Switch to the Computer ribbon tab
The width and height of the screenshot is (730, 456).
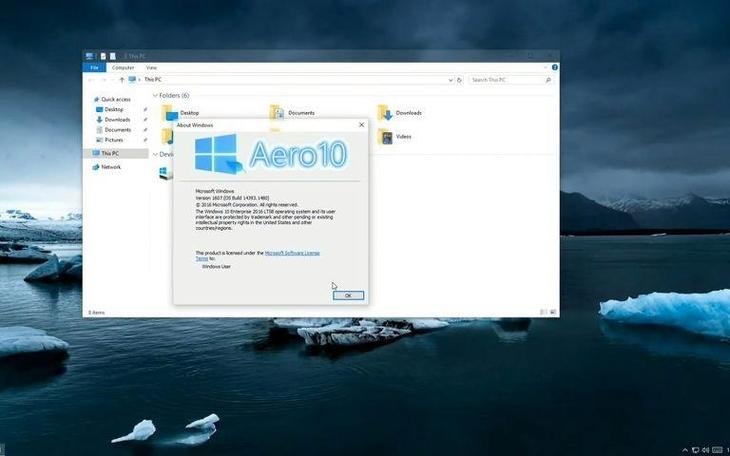point(123,68)
